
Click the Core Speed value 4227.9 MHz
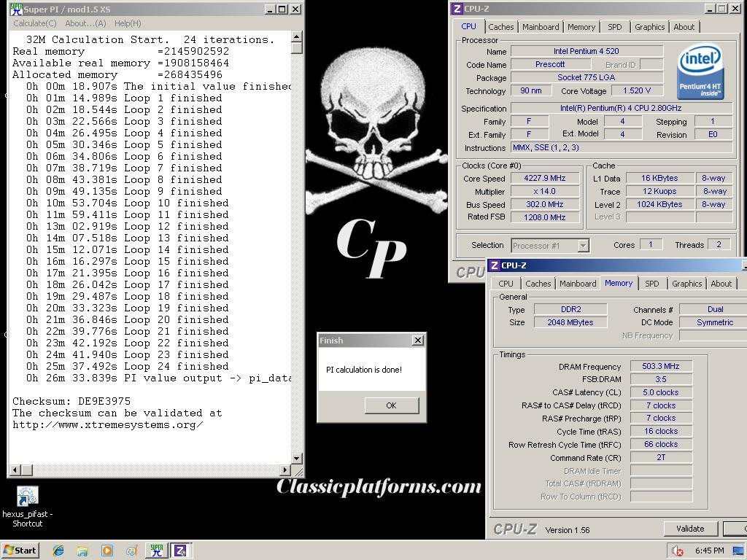tap(544, 178)
